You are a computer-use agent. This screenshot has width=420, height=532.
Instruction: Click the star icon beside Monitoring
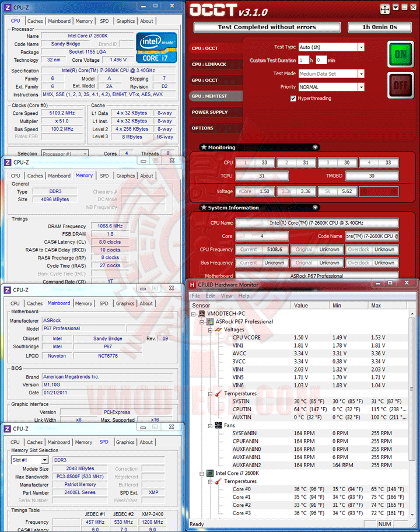(x=204, y=147)
